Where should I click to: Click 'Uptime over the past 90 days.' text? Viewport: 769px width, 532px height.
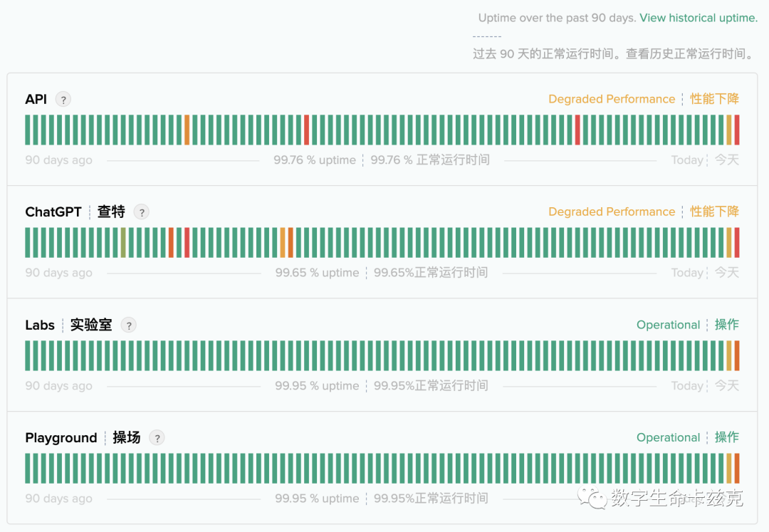(x=557, y=18)
